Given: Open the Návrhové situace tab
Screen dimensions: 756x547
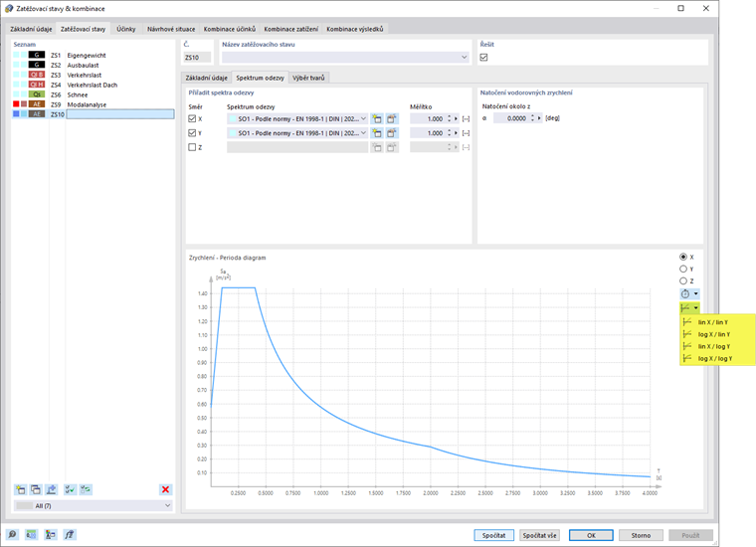Looking at the screenshot, I should click(171, 29).
